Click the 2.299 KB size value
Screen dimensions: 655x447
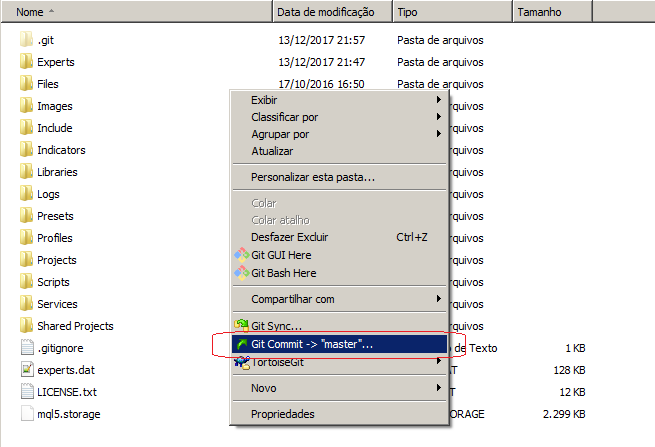(564, 414)
